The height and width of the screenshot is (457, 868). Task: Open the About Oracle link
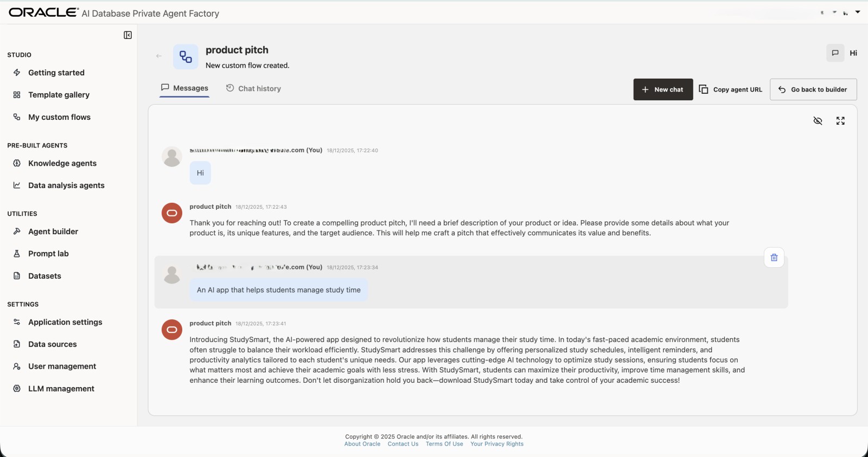362,444
